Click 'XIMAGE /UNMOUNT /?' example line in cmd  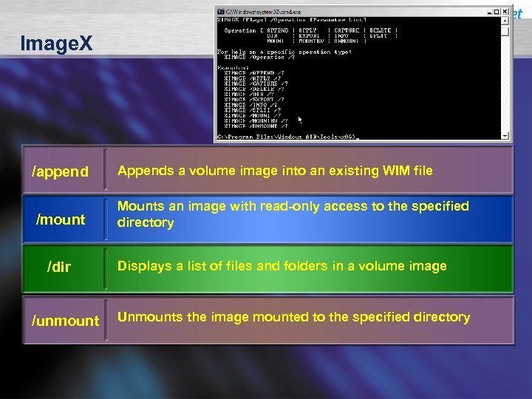(x=256, y=126)
